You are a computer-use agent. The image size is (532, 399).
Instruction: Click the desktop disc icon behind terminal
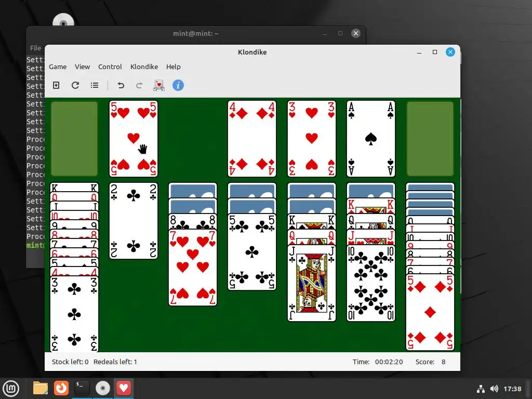click(x=63, y=20)
